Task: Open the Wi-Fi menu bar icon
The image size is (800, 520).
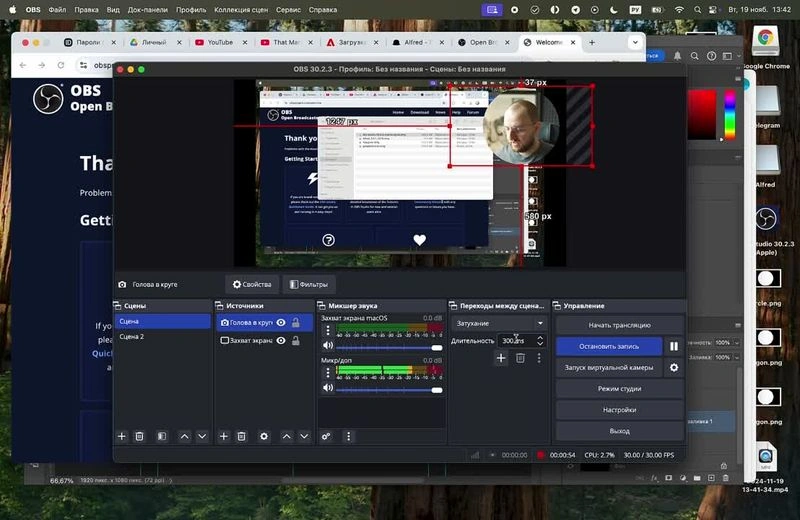Action: pos(679,10)
